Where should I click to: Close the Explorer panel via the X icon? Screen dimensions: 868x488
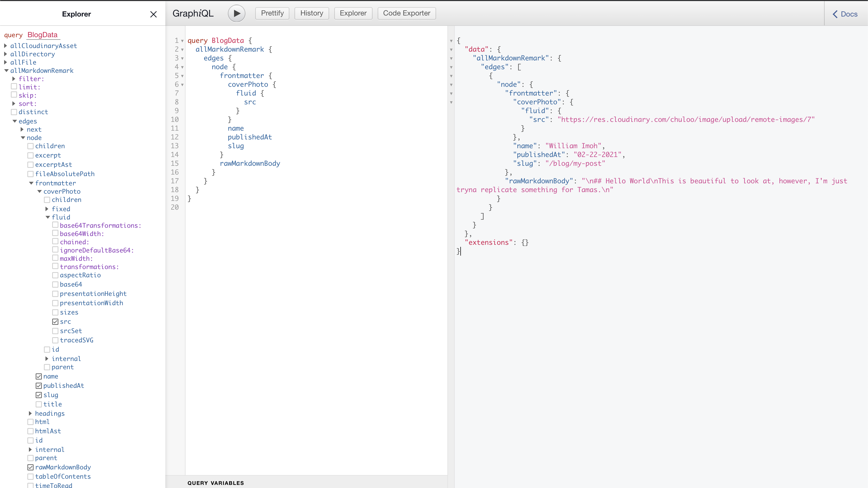point(153,14)
